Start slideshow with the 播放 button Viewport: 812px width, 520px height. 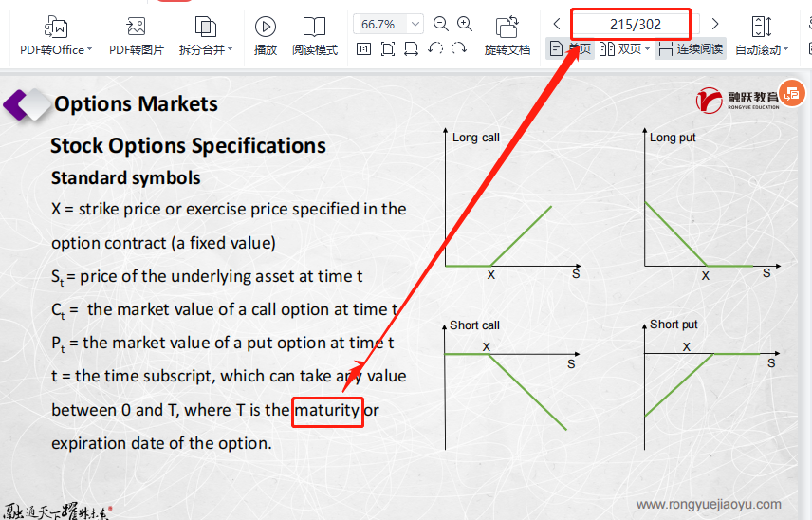tap(266, 36)
